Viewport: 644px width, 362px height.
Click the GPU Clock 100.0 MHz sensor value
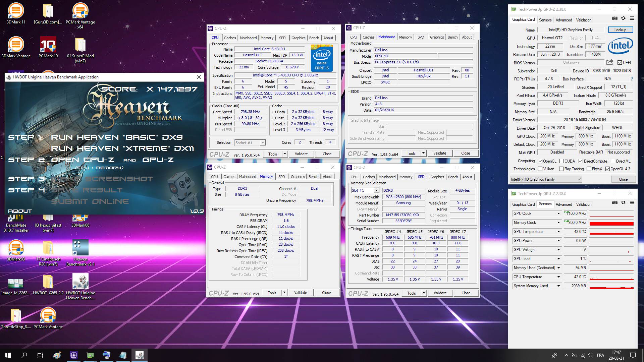click(575, 214)
